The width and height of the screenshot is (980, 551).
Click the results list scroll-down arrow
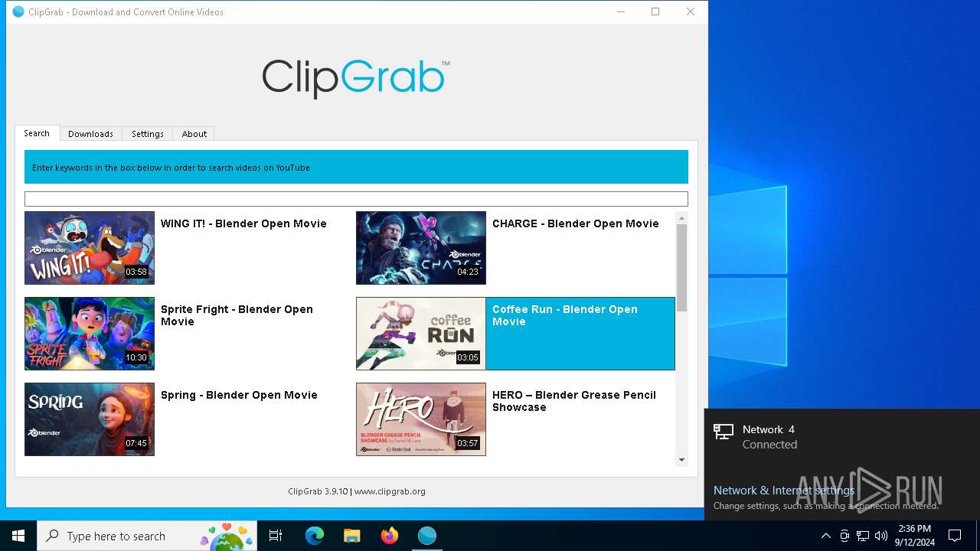[681, 460]
